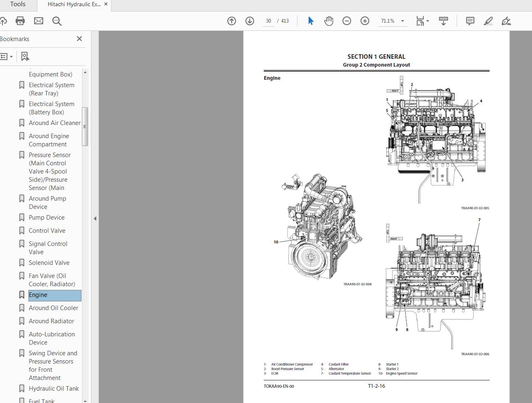This screenshot has width=532, height=403.
Task: Click inside the page number field
Action: click(x=268, y=21)
